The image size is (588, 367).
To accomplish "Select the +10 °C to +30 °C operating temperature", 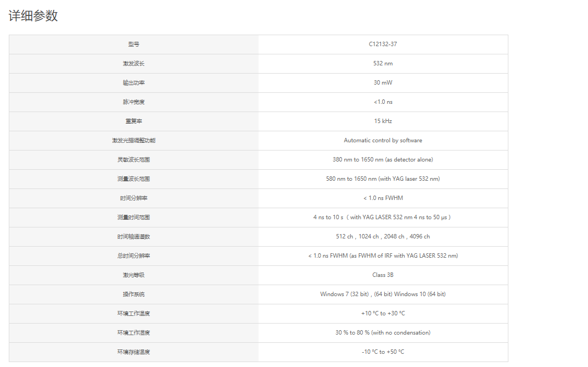I will pos(383,313).
